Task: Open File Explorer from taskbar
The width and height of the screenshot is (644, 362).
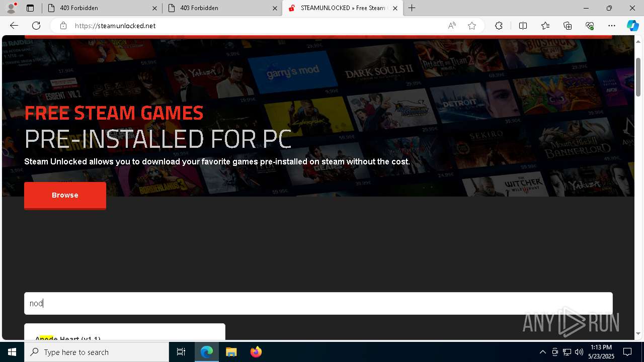Action: coord(231,352)
